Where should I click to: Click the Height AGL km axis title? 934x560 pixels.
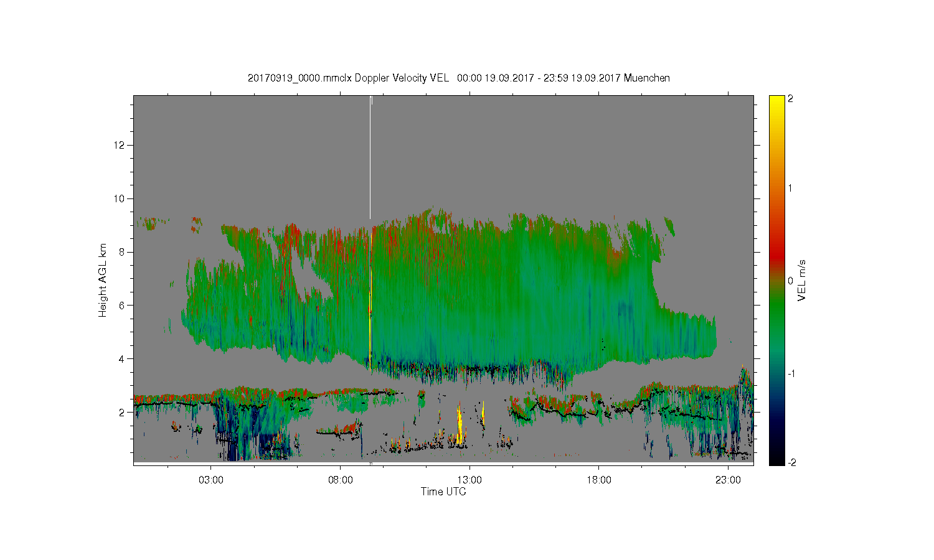tap(103, 280)
